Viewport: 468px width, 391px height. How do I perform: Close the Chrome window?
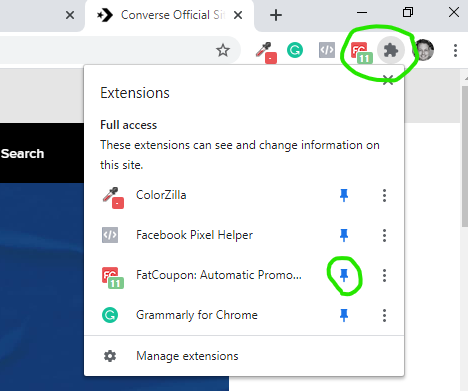point(454,13)
